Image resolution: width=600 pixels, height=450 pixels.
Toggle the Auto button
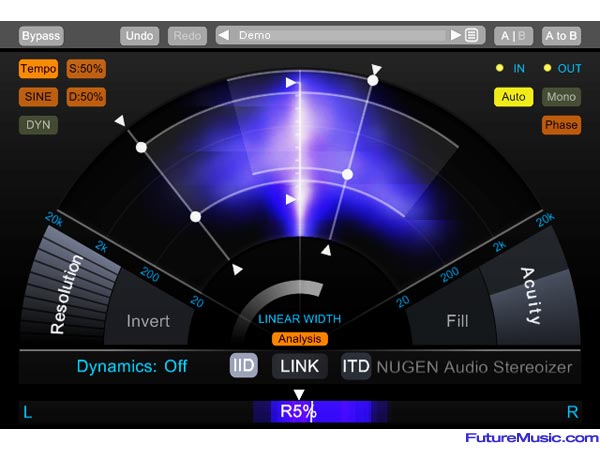pos(513,97)
